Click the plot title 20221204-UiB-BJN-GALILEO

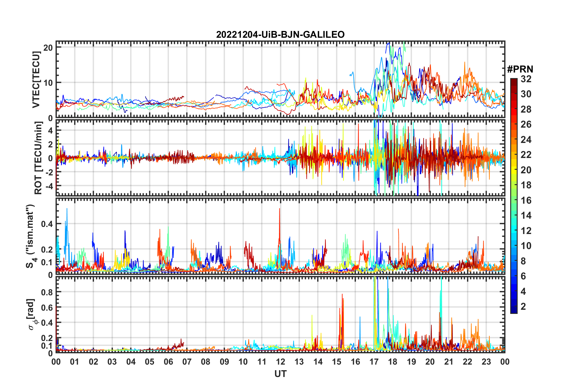point(280,34)
